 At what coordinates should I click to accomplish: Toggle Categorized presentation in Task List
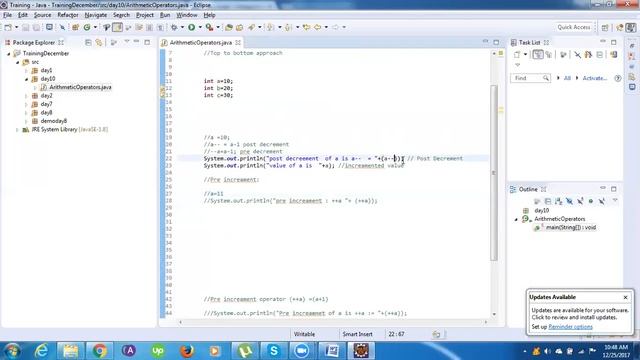click(x=538, y=55)
